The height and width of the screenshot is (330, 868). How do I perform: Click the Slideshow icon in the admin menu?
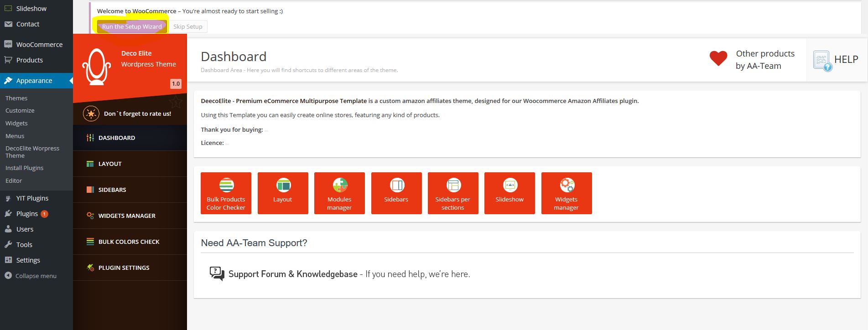(8, 8)
